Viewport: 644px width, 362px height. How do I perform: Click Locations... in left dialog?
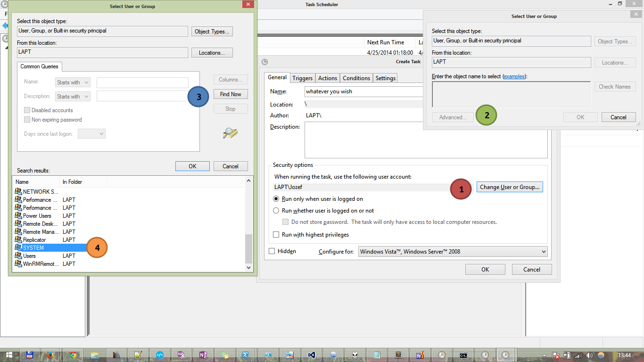[x=212, y=53]
